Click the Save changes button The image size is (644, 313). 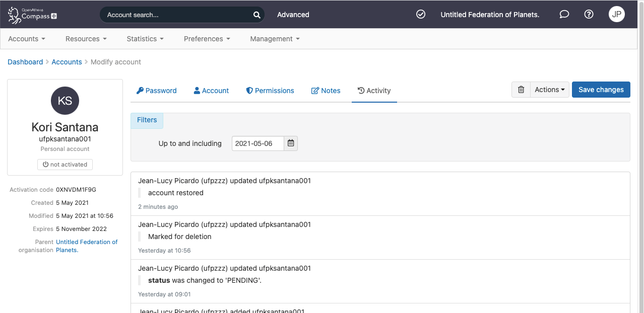601,89
